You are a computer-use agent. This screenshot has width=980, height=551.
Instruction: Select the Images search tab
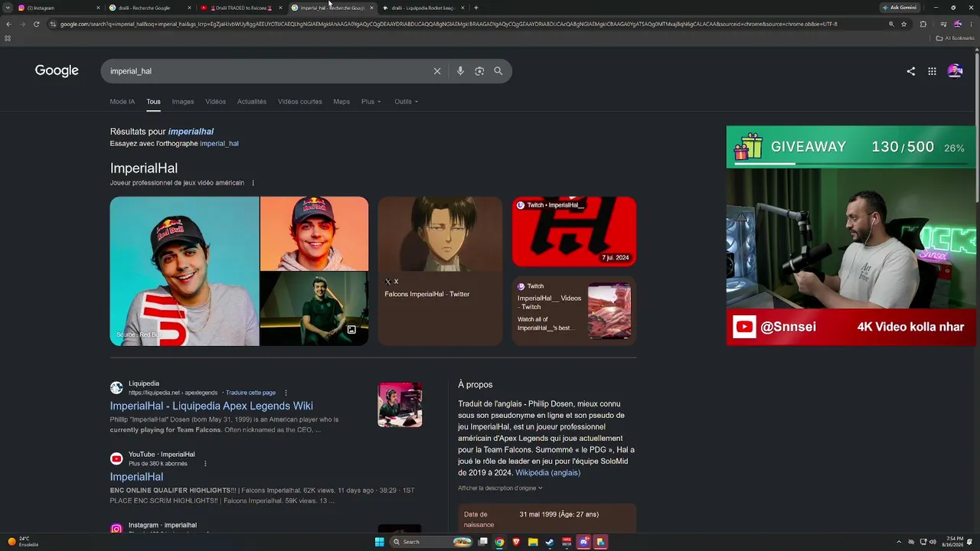pyautogui.click(x=183, y=102)
